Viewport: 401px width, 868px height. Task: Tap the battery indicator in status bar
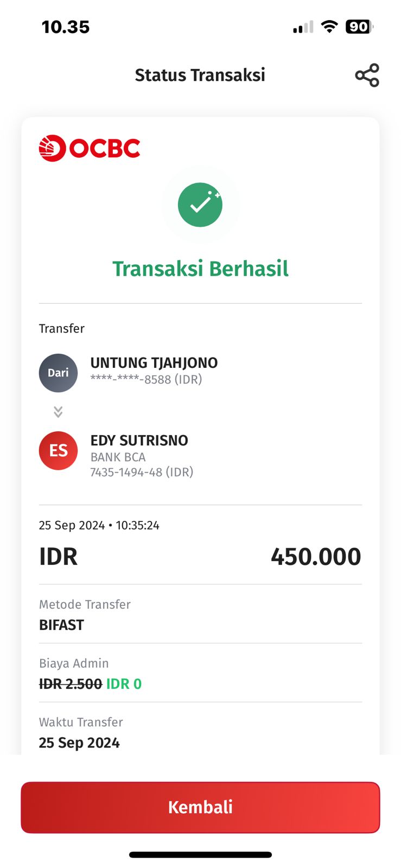tap(359, 27)
